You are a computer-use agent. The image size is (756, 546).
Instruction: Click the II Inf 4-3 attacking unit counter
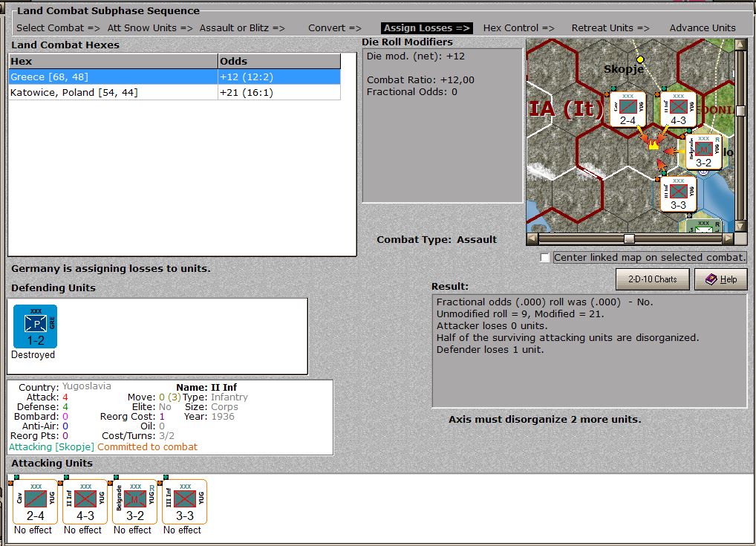coord(85,501)
